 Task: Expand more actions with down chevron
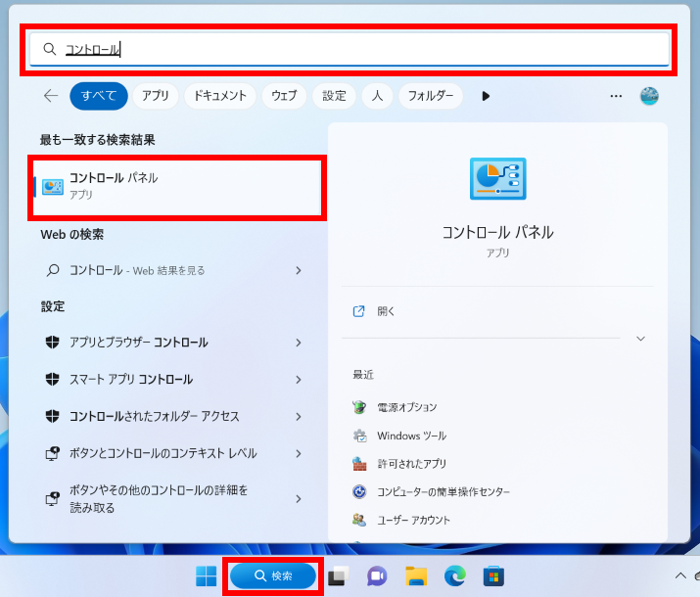click(640, 339)
